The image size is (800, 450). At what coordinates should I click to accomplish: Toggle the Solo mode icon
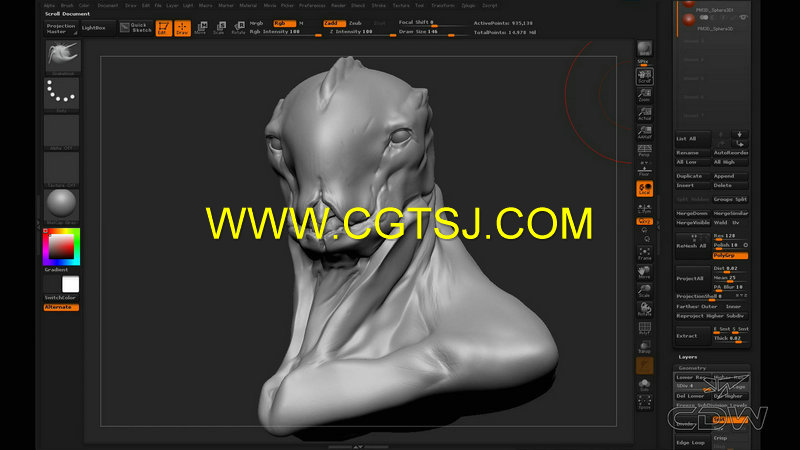[x=644, y=385]
